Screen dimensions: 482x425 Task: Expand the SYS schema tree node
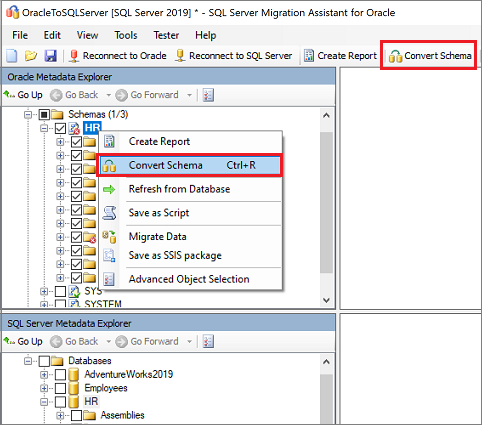coord(44,291)
